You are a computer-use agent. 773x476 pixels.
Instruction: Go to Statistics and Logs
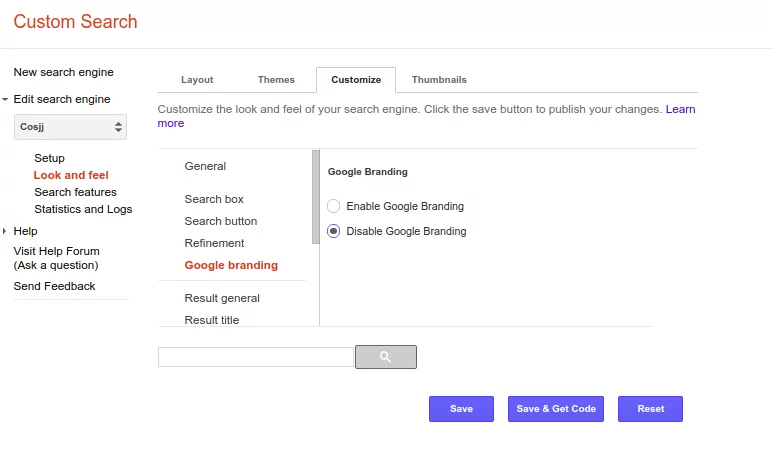[x=83, y=209]
